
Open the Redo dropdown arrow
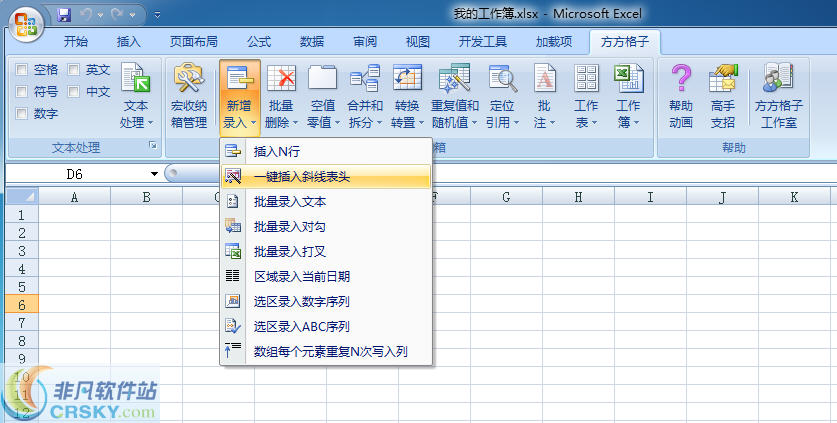click(x=133, y=15)
